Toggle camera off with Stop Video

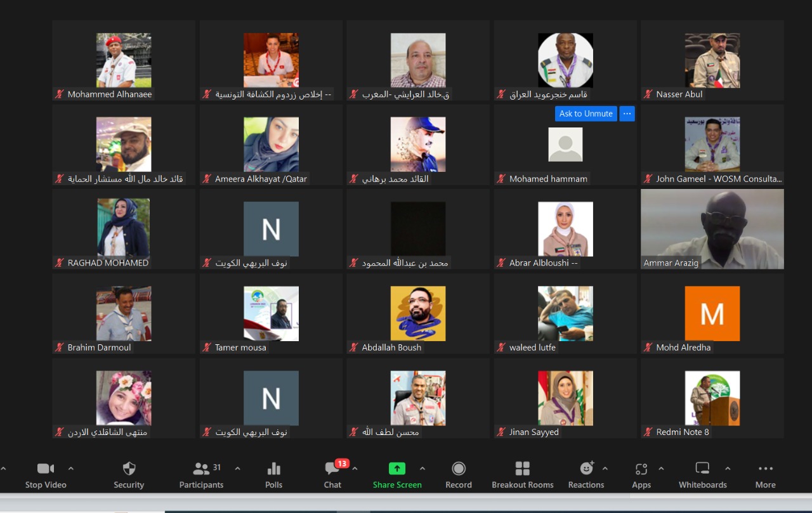(46, 469)
